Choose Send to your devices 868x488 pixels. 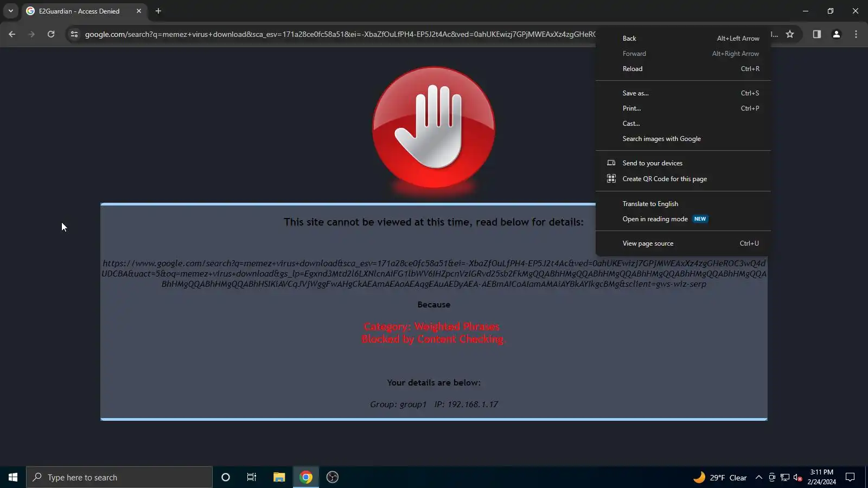pos(683,163)
